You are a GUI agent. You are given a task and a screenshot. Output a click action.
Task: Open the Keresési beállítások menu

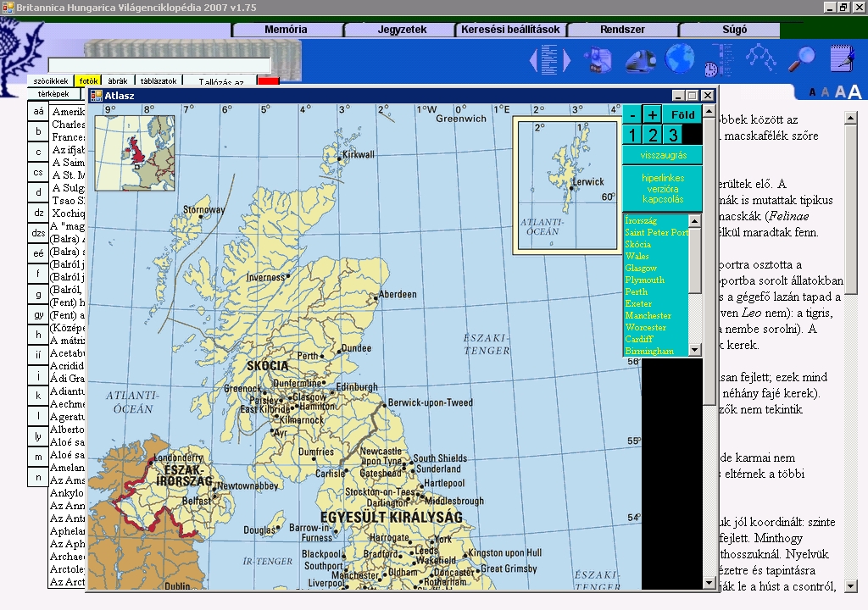[510, 30]
